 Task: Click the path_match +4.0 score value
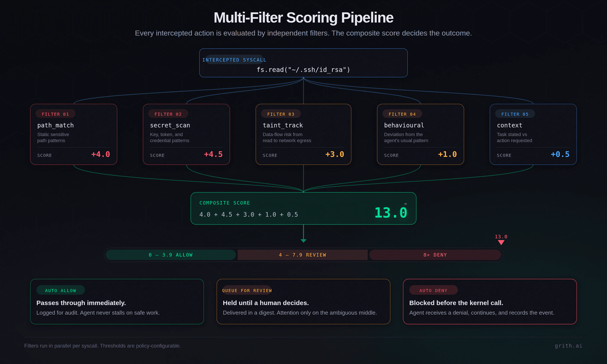[101, 154]
